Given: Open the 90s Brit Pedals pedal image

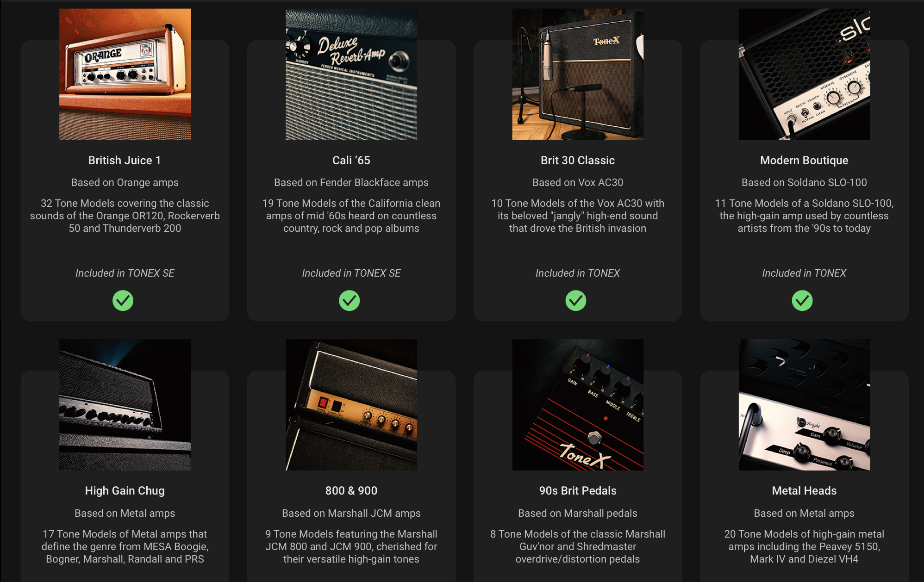Looking at the screenshot, I should pos(578,405).
